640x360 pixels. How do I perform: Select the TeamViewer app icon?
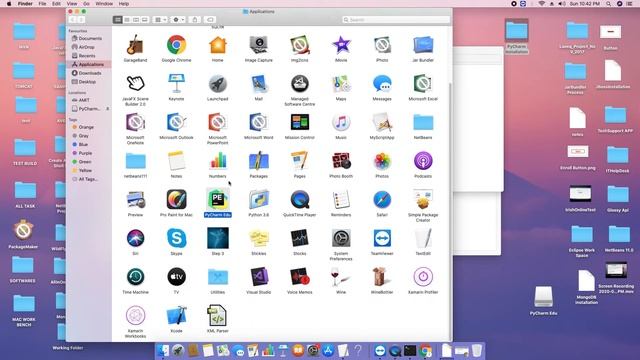[x=382, y=238]
